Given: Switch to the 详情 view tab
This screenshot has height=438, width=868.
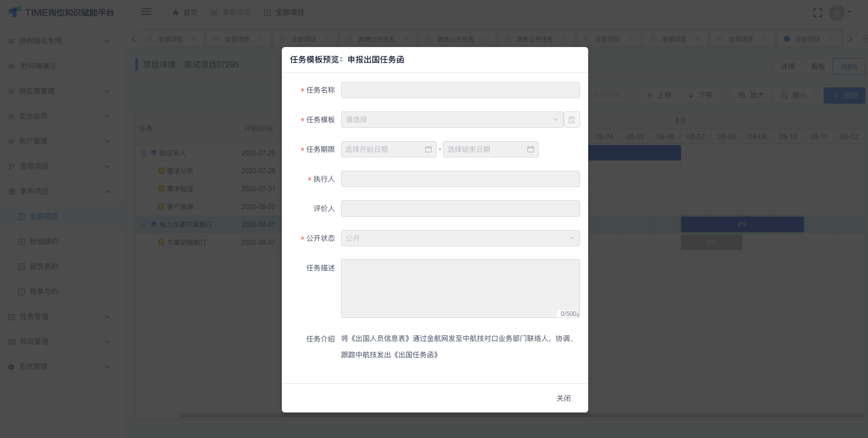Looking at the screenshot, I should pos(788,66).
